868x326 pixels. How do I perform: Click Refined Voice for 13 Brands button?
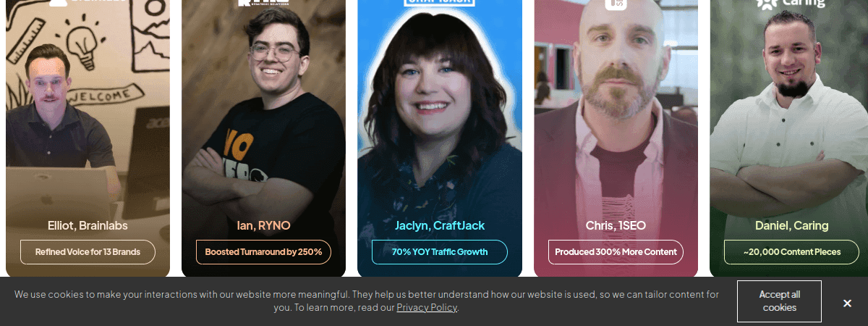(x=88, y=252)
